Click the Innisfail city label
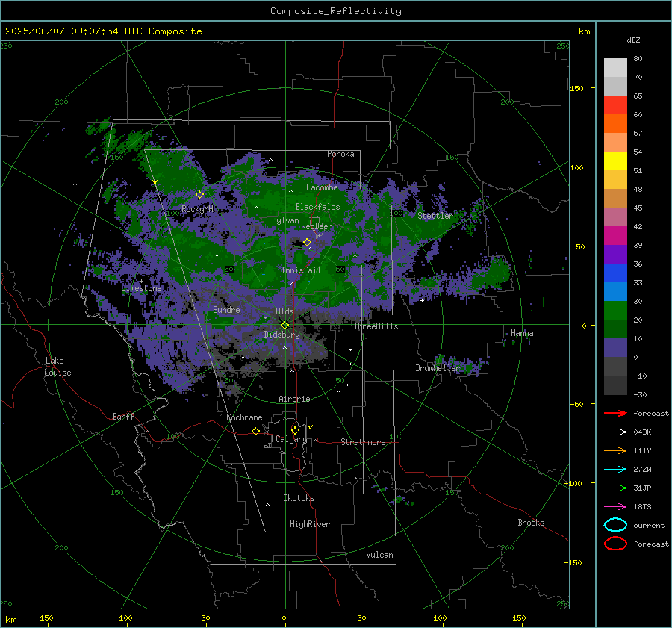Viewport: 672px width, 628px height. coord(301,270)
